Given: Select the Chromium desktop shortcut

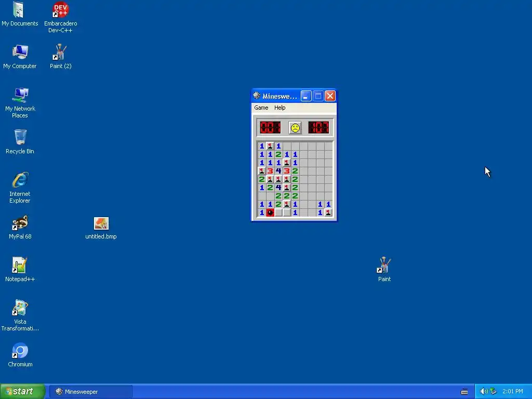Looking at the screenshot, I should (20, 354).
